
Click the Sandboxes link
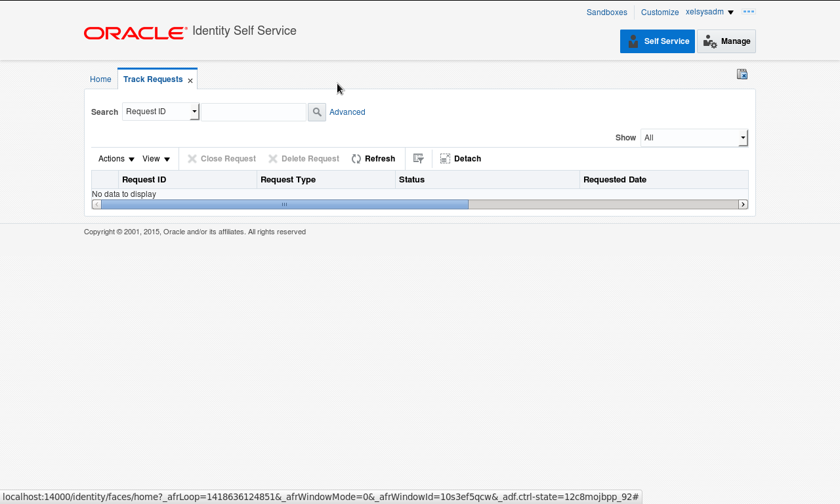(x=606, y=12)
